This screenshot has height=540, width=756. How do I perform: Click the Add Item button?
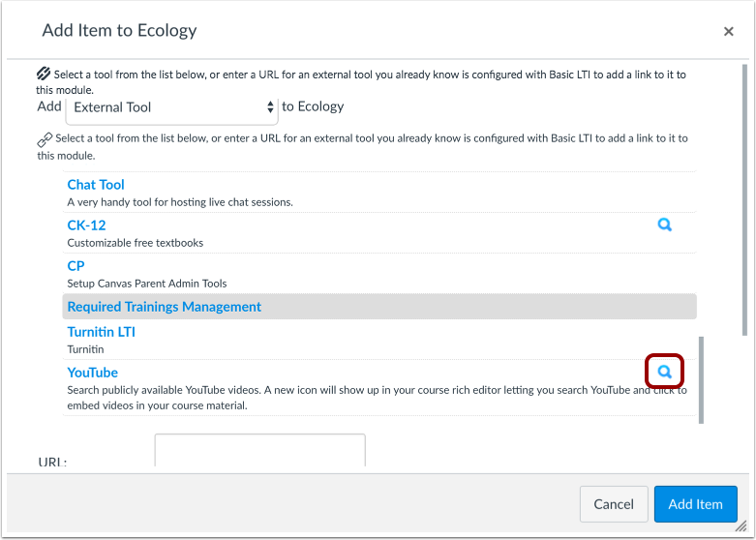pos(695,504)
